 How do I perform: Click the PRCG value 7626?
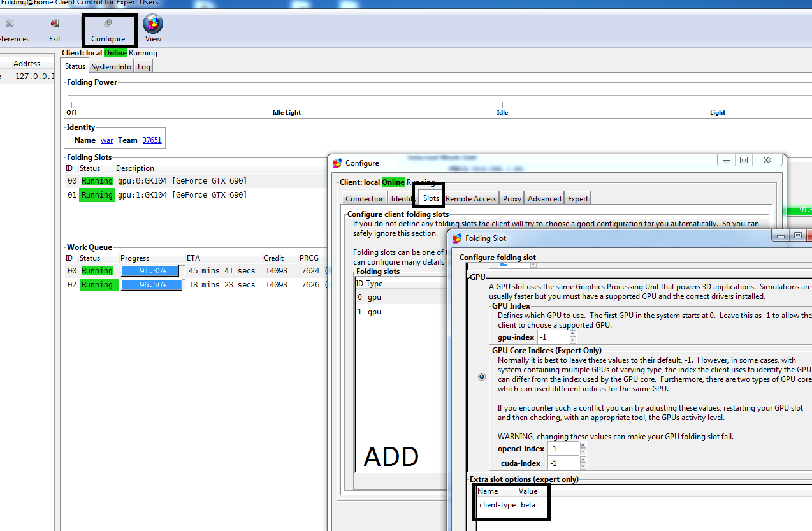[310, 285]
